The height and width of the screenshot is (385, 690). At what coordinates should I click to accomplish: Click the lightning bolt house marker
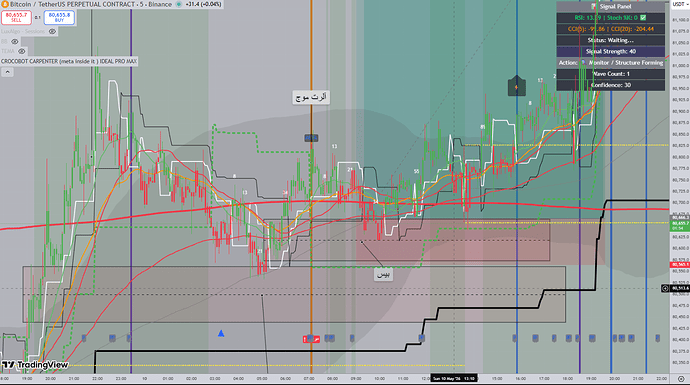517,86
